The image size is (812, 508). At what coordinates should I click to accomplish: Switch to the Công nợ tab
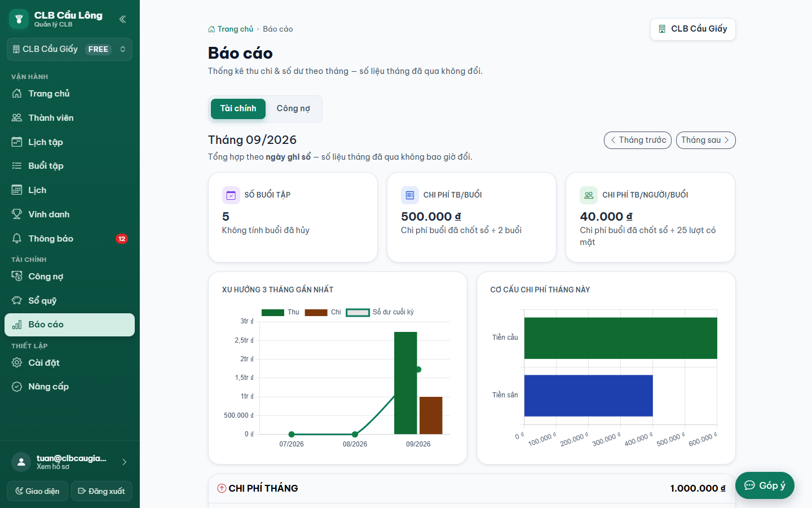(293, 109)
